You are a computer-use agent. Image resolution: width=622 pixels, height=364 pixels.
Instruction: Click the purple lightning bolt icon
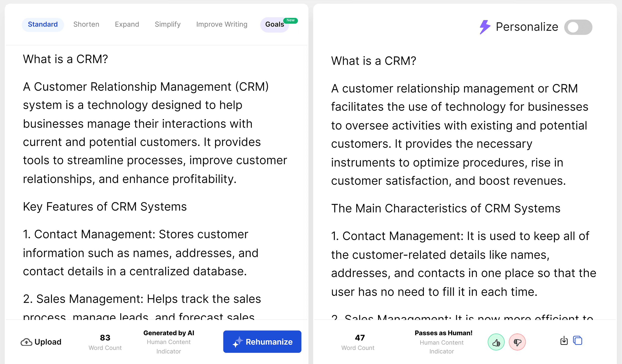pos(485,27)
